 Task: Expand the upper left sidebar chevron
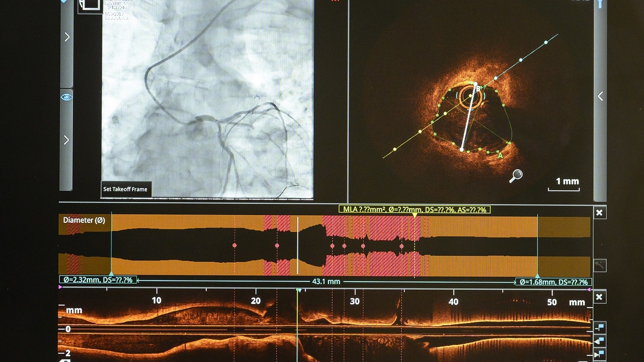point(66,37)
